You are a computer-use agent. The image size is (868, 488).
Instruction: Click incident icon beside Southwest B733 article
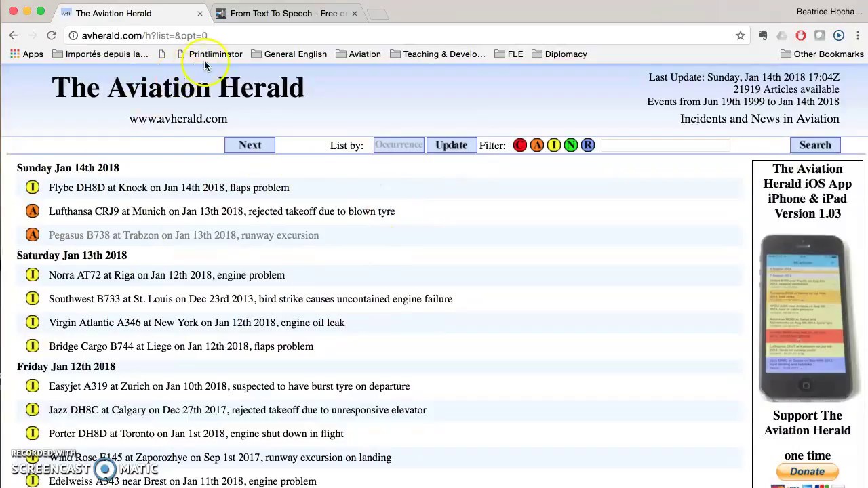(33, 298)
